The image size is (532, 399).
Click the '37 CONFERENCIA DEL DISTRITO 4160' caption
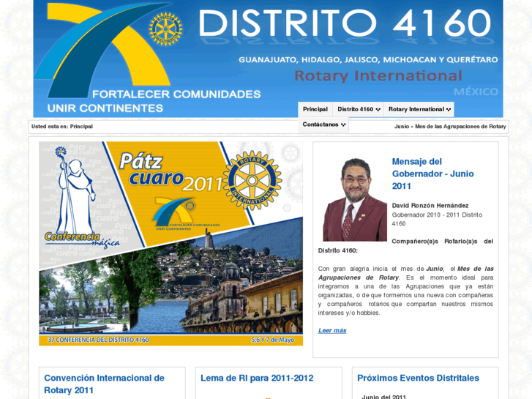(98, 340)
